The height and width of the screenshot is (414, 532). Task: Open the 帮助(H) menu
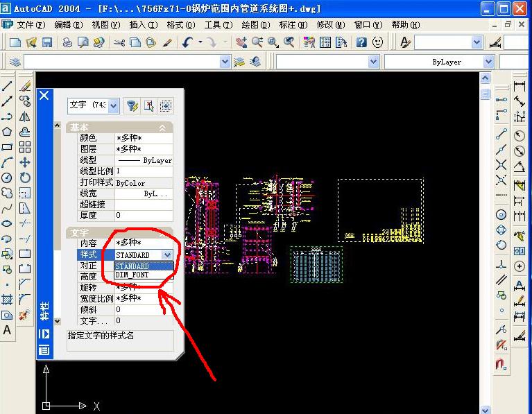[406, 25]
